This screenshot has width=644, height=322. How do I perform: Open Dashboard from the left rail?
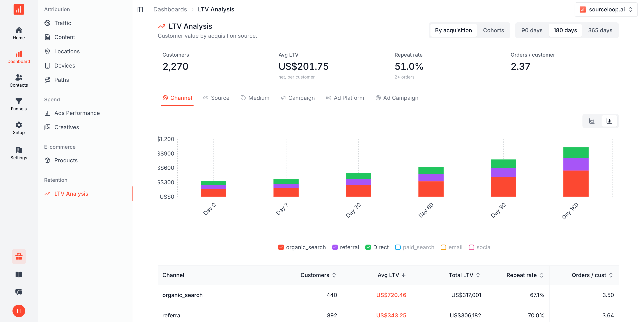19,57
